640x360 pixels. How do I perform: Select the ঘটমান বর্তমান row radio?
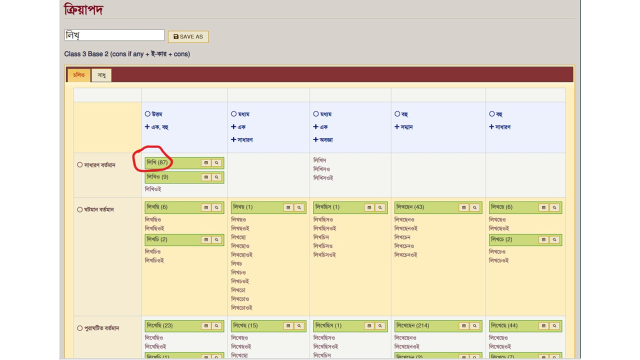pyautogui.click(x=80, y=209)
